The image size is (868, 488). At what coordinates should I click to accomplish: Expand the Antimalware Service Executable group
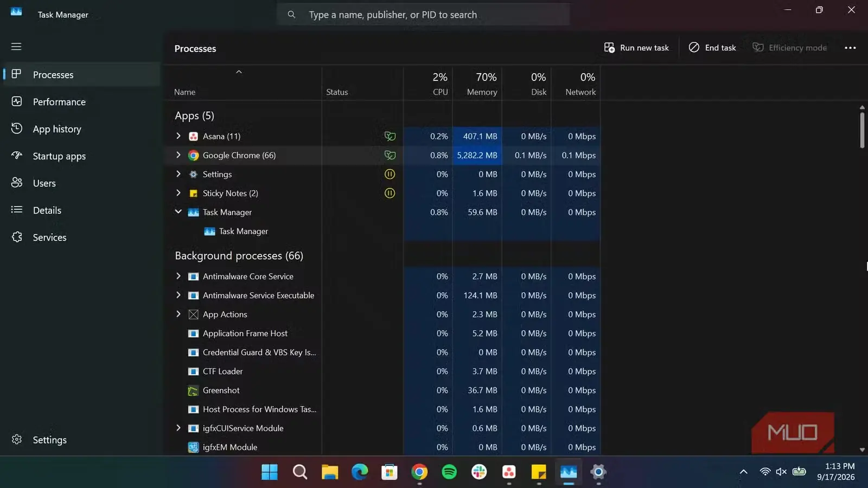coord(178,296)
